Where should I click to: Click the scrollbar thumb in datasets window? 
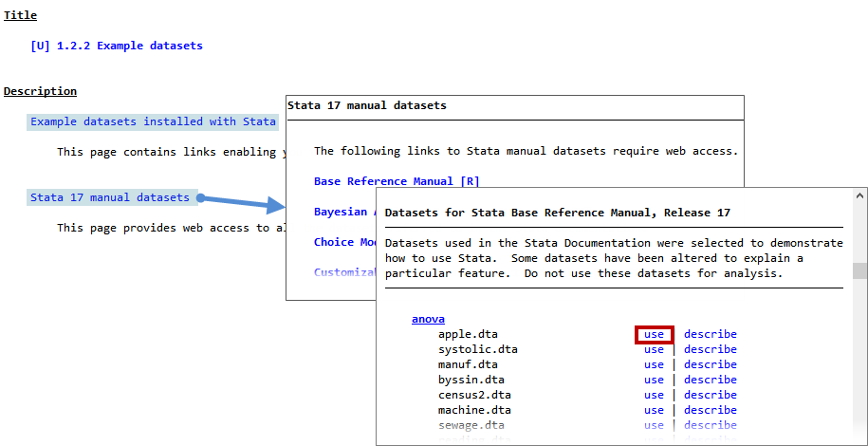[x=859, y=271]
